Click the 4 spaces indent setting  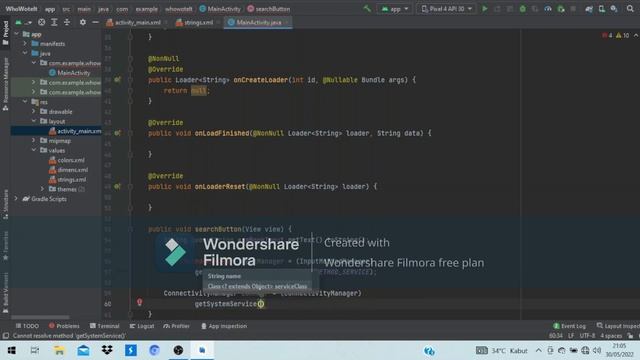coord(611,336)
